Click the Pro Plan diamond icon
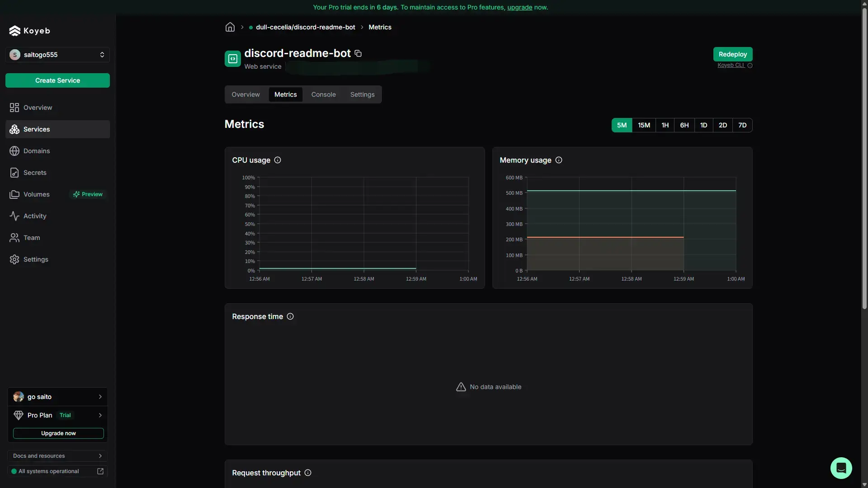Viewport: 868px width, 488px height. pos(19,415)
